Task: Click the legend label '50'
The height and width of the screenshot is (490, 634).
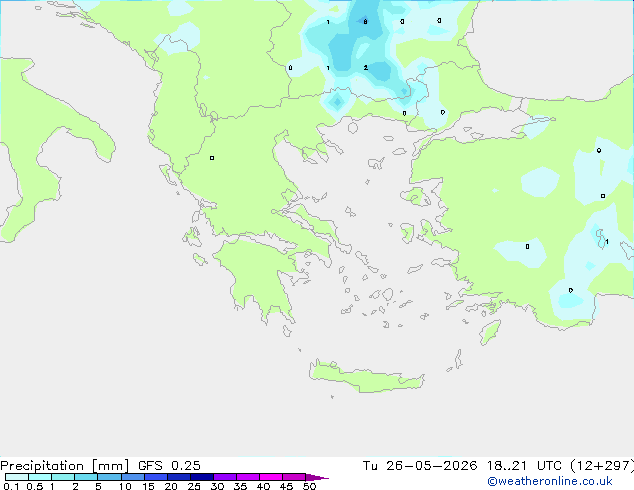Action: tap(309, 486)
